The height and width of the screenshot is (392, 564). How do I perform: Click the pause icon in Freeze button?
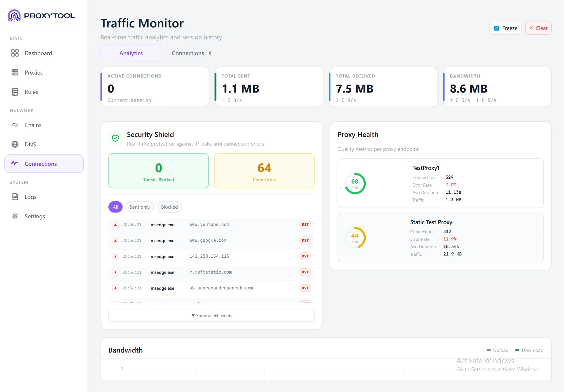(496, 28)
